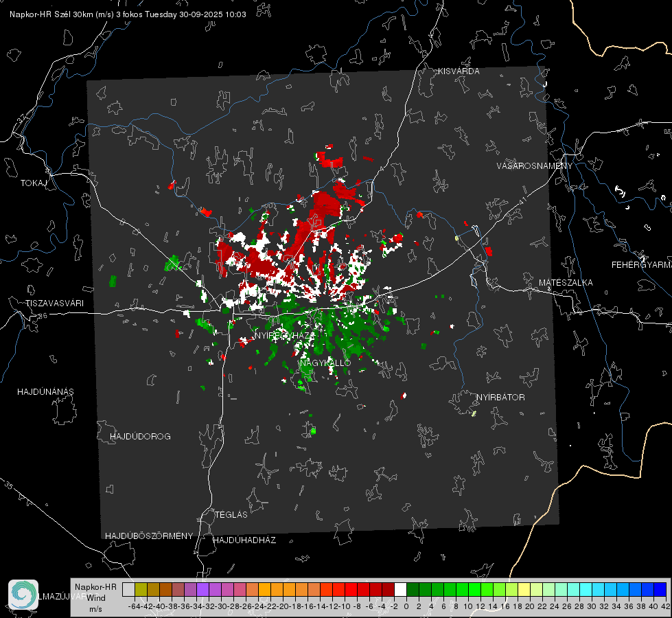
Task: Pick the yellow swatch between 18 and 20
Action: click(524, 589)
